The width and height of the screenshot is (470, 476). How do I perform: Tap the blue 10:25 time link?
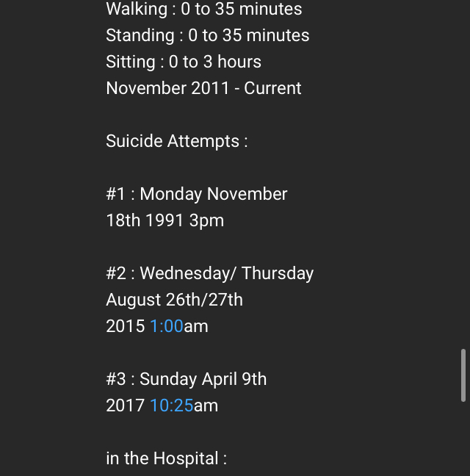pos(171,405)
